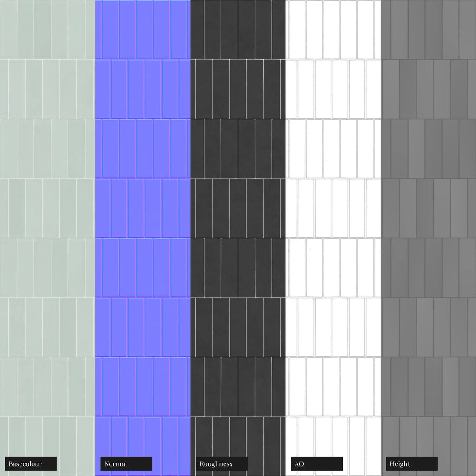
Task: Select the blue Normal map strip
Action: (143, 209)
